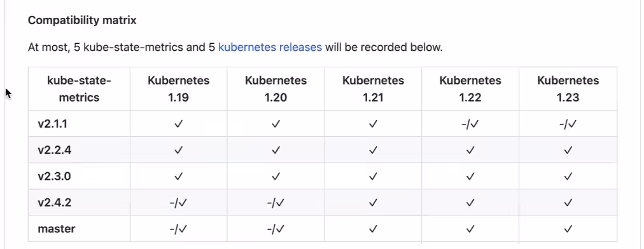
Task: Select the Kubernetes 1.22 column header
Action: pyautogui.click(x=470, y=89)
